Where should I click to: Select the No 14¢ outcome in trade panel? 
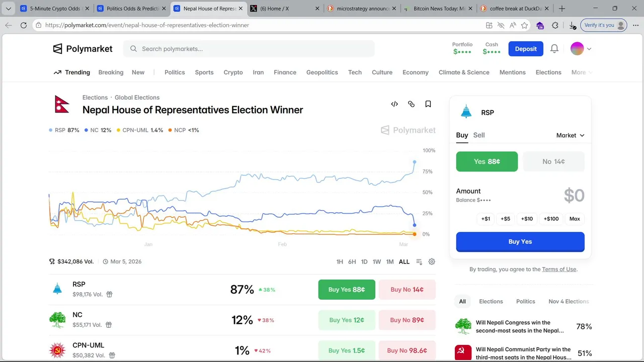(553, 161)
